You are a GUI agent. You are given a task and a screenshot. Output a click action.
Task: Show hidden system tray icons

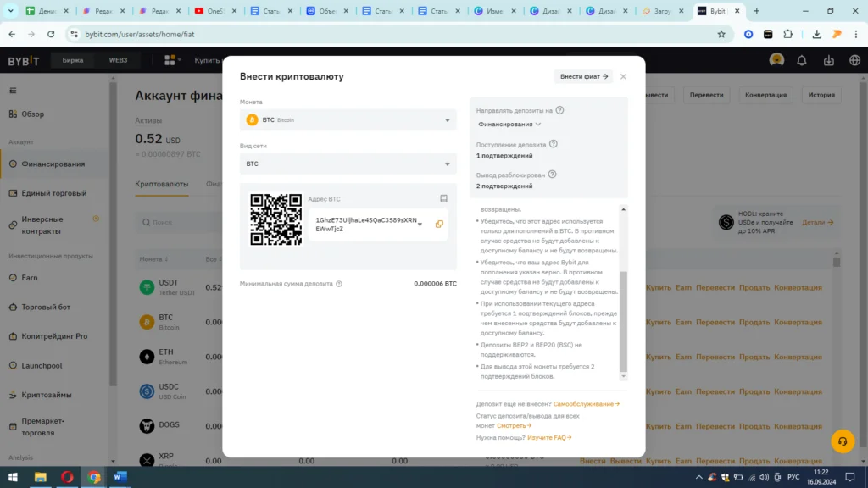698,477
